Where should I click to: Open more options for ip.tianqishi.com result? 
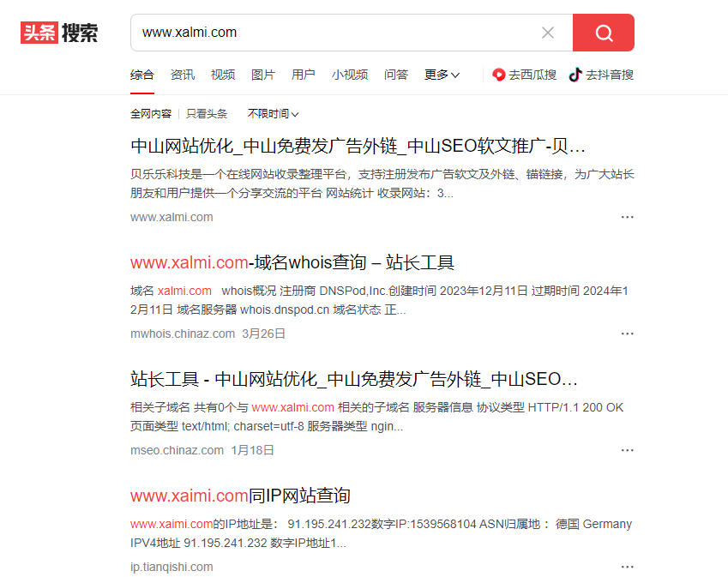point(628,567)
